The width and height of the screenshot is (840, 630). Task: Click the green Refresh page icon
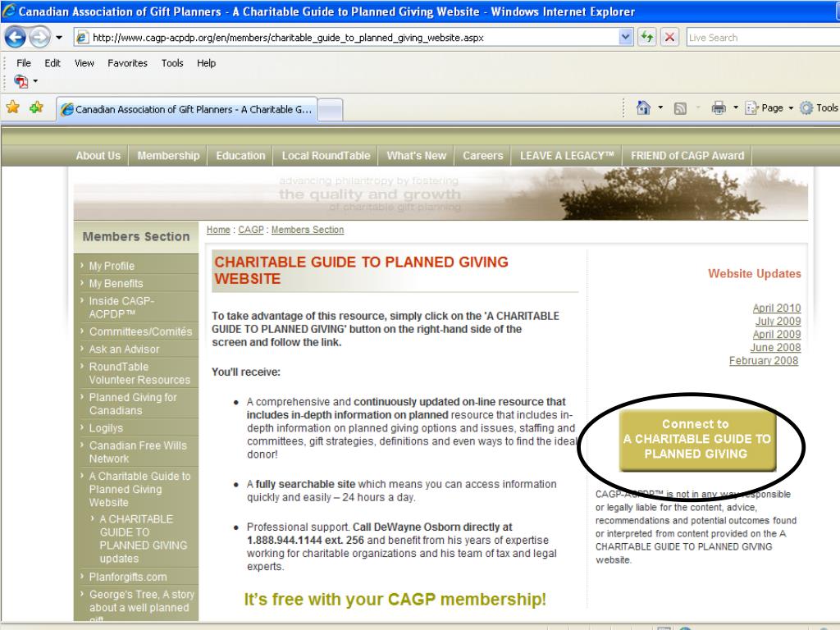click(x=647, y=38)
